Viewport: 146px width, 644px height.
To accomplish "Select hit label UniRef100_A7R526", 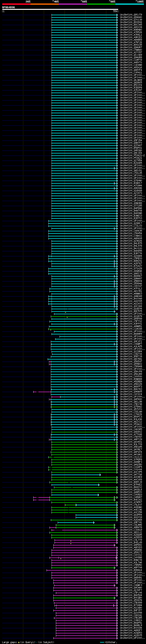I will point(131,32).
